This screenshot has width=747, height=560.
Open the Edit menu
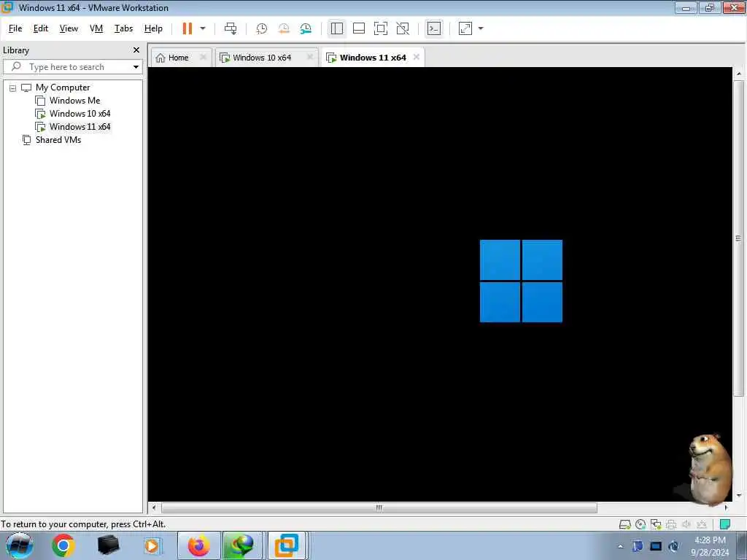click(41, 28)
